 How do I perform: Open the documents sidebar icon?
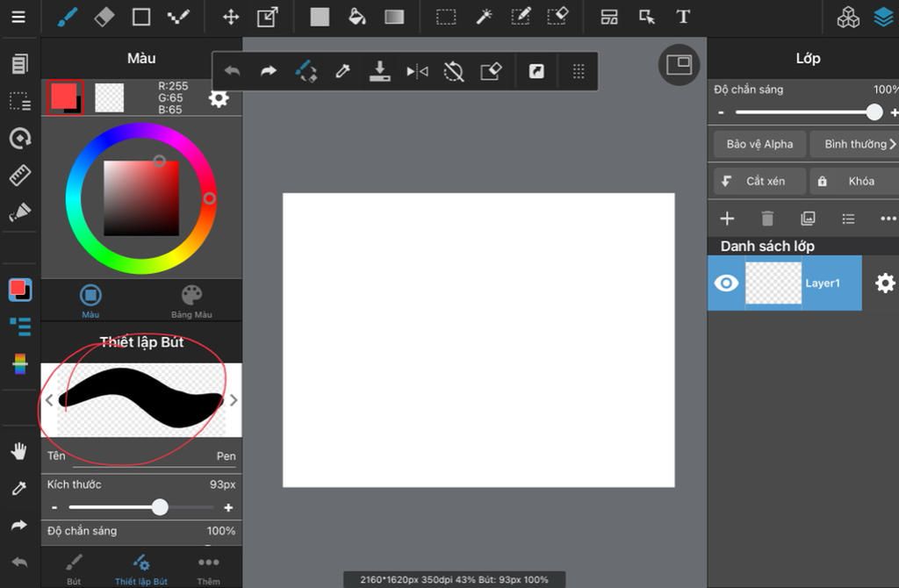tap(19, 63)
